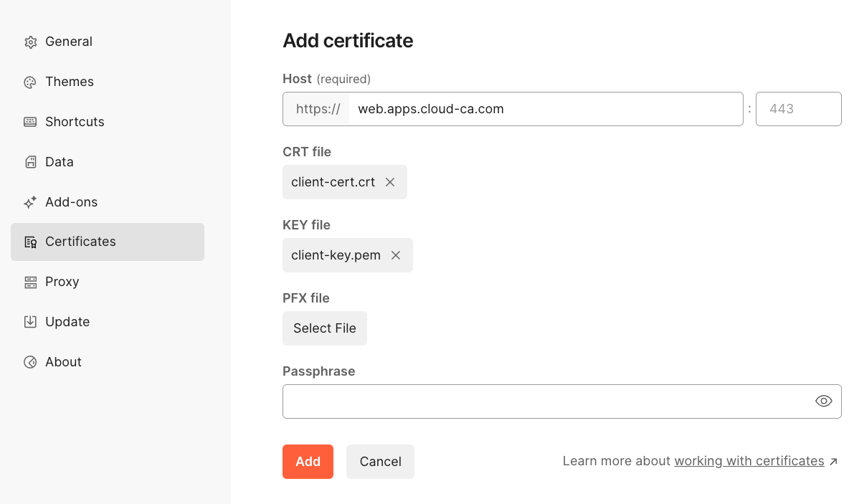
Task: Cancel adding the certificate
Action: click(x=380, y=462)
